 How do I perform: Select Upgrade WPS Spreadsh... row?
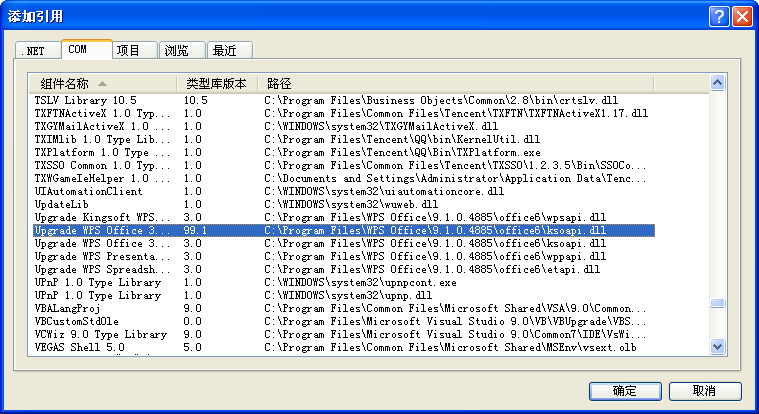(344, 270)
